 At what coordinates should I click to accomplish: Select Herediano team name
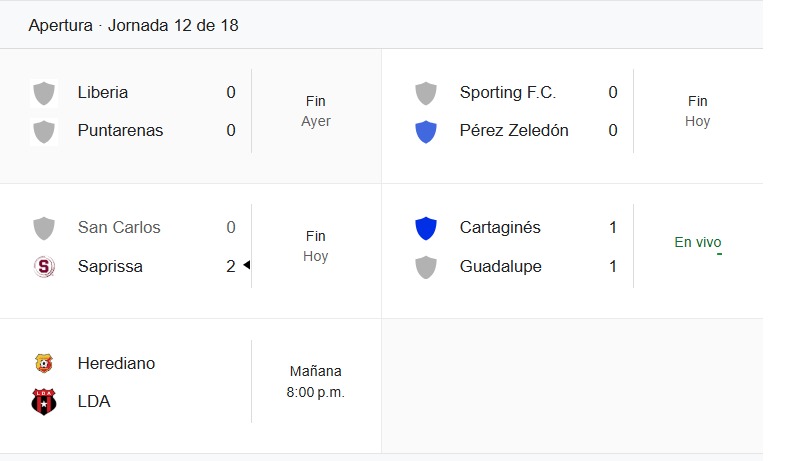[116, 363]
